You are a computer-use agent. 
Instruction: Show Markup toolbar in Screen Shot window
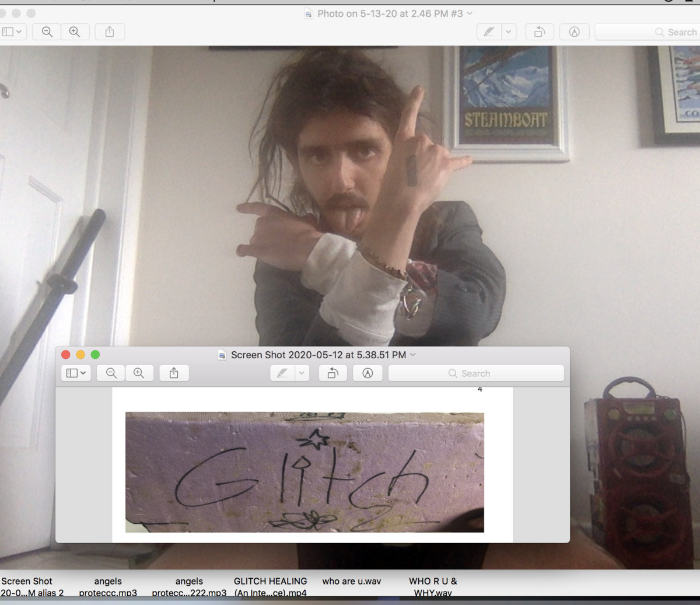click(367, 373)
